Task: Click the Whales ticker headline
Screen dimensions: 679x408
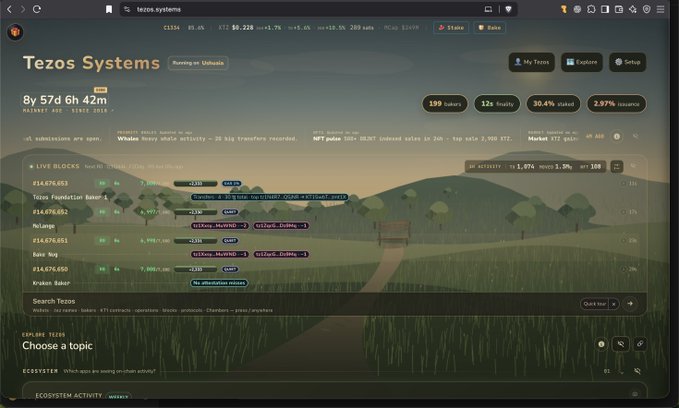Action: coord(207,139)
